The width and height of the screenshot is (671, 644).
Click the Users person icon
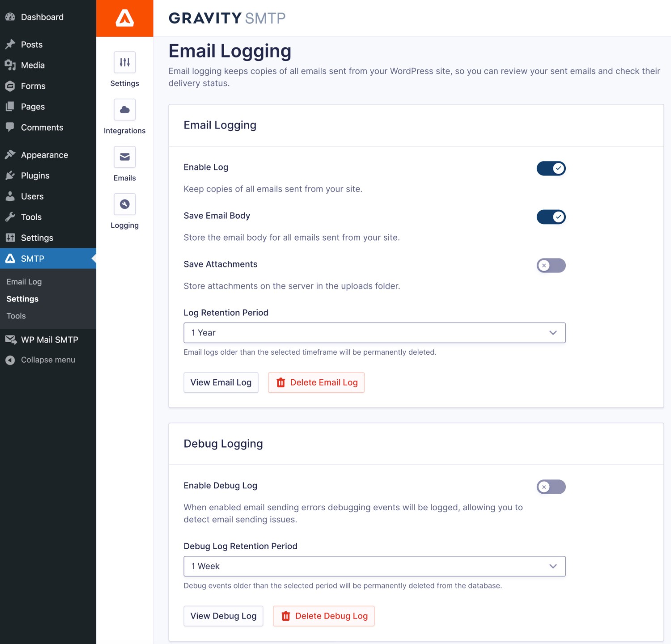(10, 196)
